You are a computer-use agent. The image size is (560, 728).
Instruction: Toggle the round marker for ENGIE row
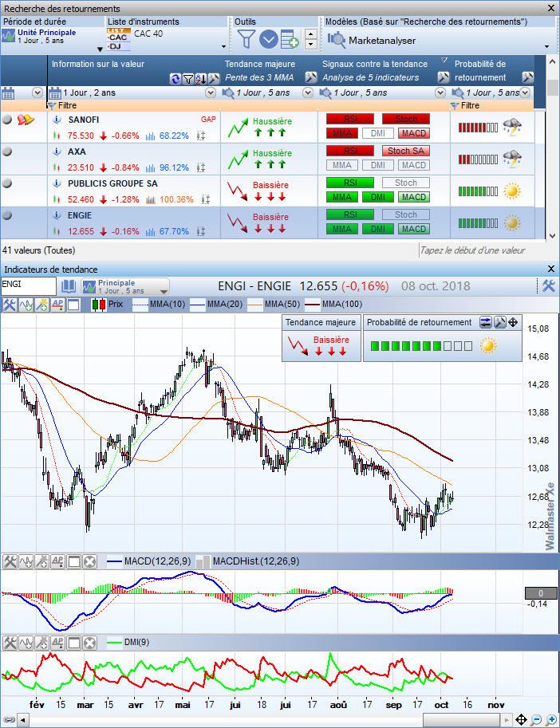[x=7, y=215]
